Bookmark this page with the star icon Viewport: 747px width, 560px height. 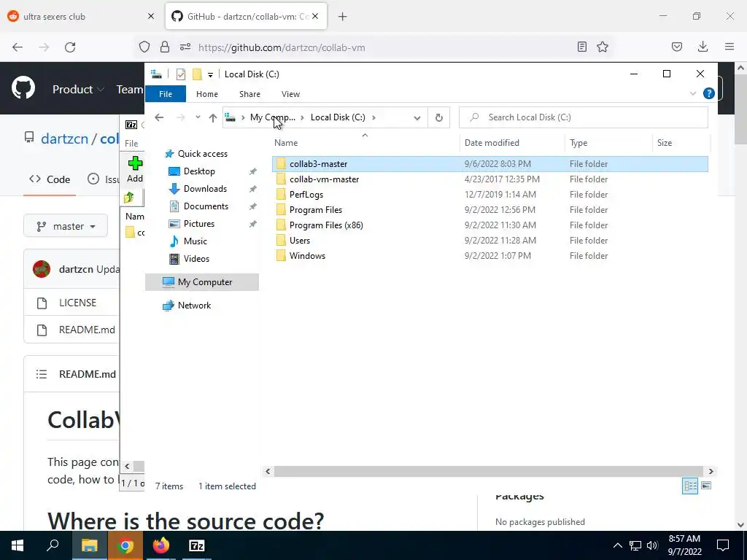click(x=603, y=47)
